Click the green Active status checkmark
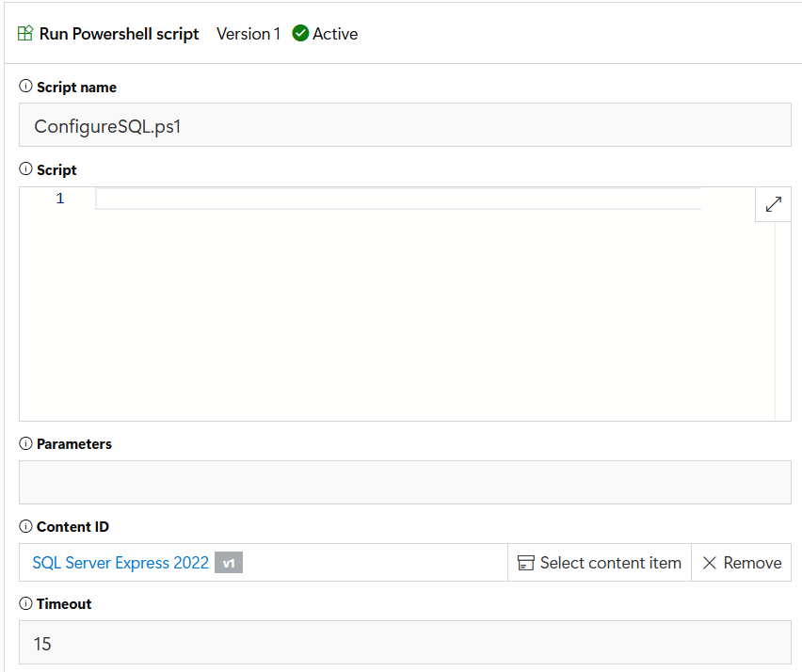The image size is (802, 672). [300, 34]
